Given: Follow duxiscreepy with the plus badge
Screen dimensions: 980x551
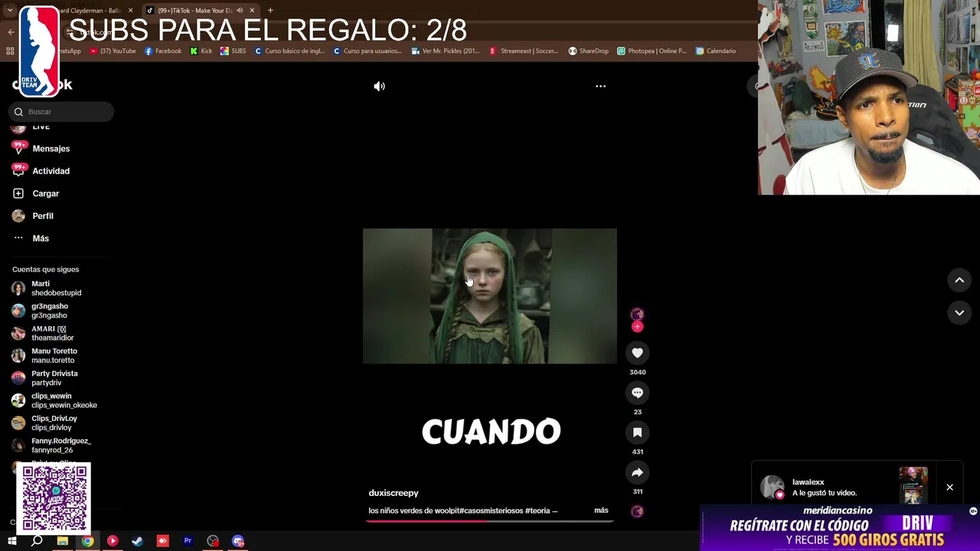Looking at the screenshot, I should [x=637, y=327].
